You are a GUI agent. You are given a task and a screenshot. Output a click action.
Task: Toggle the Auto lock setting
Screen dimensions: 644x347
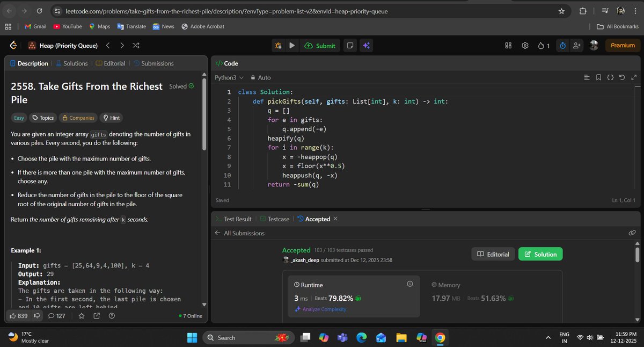click(261, 77)
